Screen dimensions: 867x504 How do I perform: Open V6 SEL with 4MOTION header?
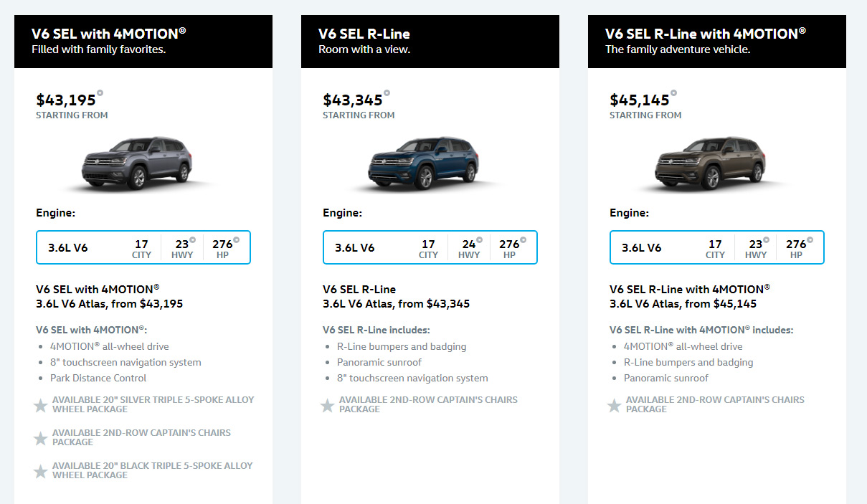pyautogui.click(x=143, y=42)
